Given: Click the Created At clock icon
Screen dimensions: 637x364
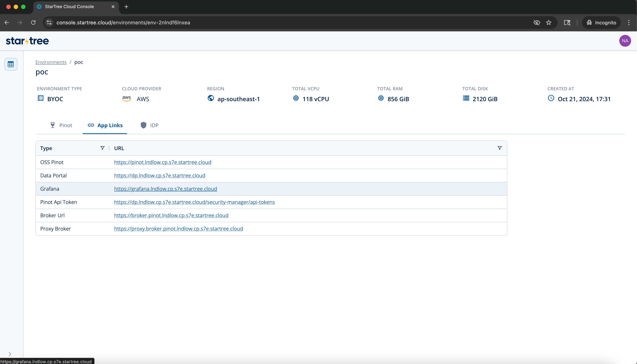Looking at the screenshot, I should (551, 98).
